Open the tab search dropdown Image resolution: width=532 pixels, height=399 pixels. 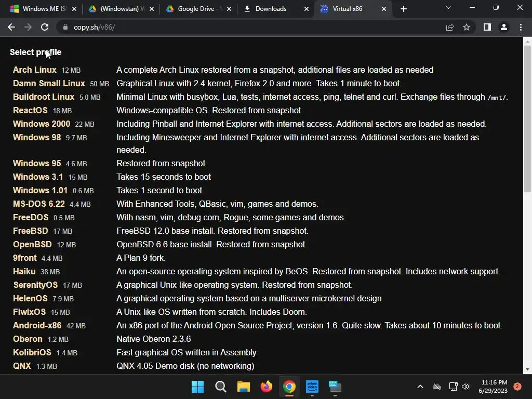(448, 7)
